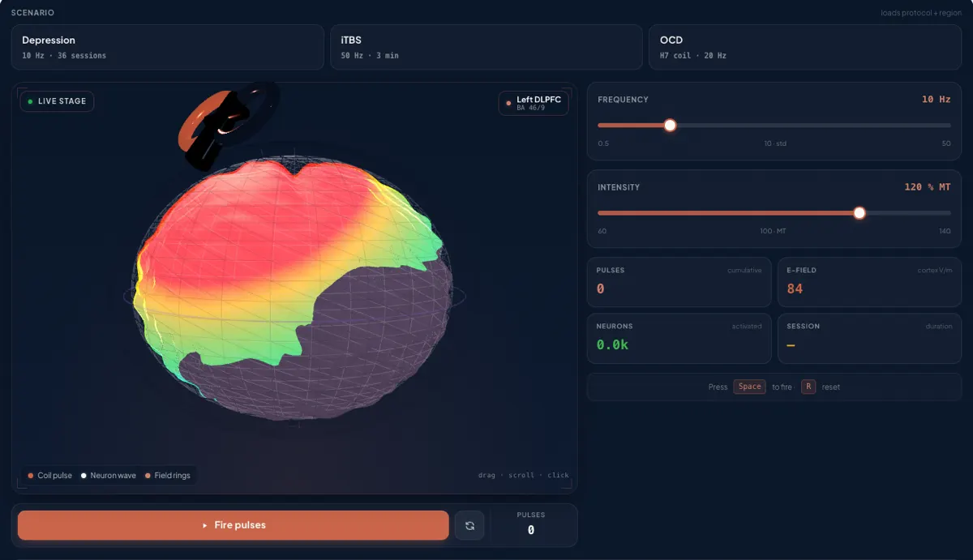973x560 pixels.
Task: Click the Live Stage badge
Action: point(57,101)
